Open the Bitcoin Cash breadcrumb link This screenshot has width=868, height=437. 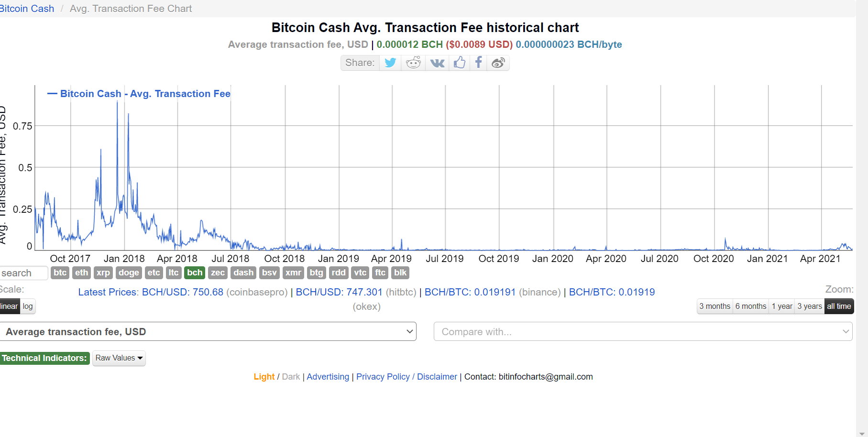27,9
